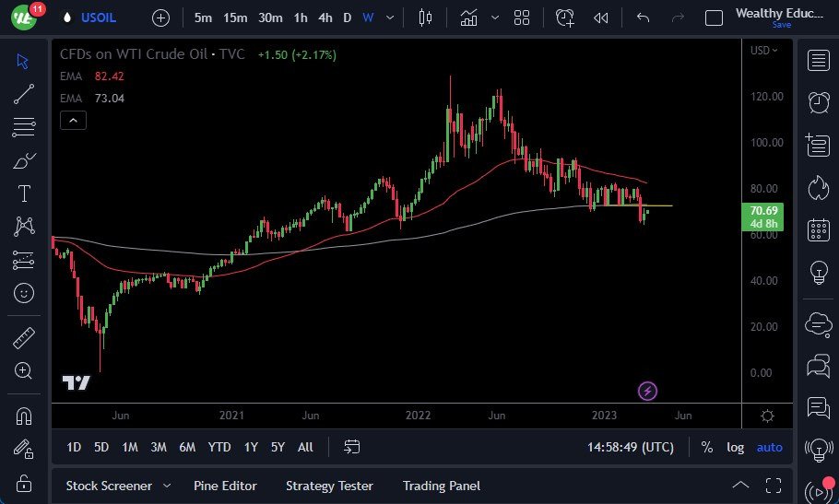Viewport: 839px width, 504px height.
Task: Toggle the percent scale mode
Action: tap(707, 448)
